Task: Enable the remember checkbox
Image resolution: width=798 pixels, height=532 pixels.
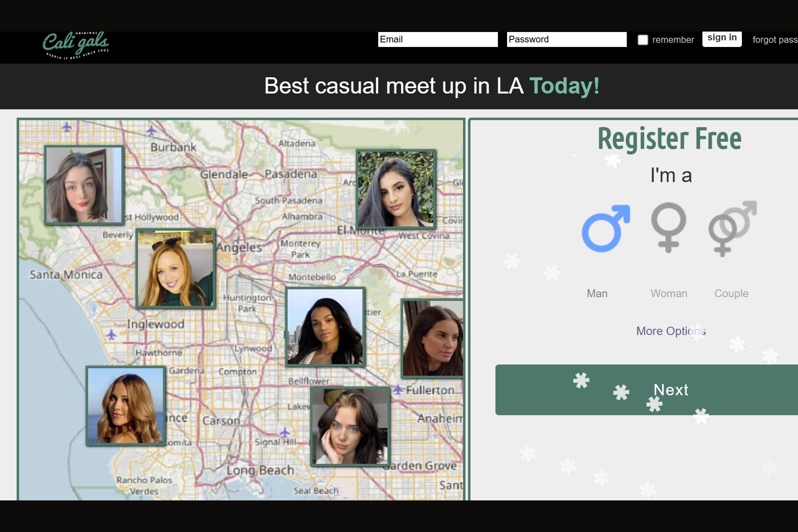Action: pyautogui.click(x=643, y=39)
